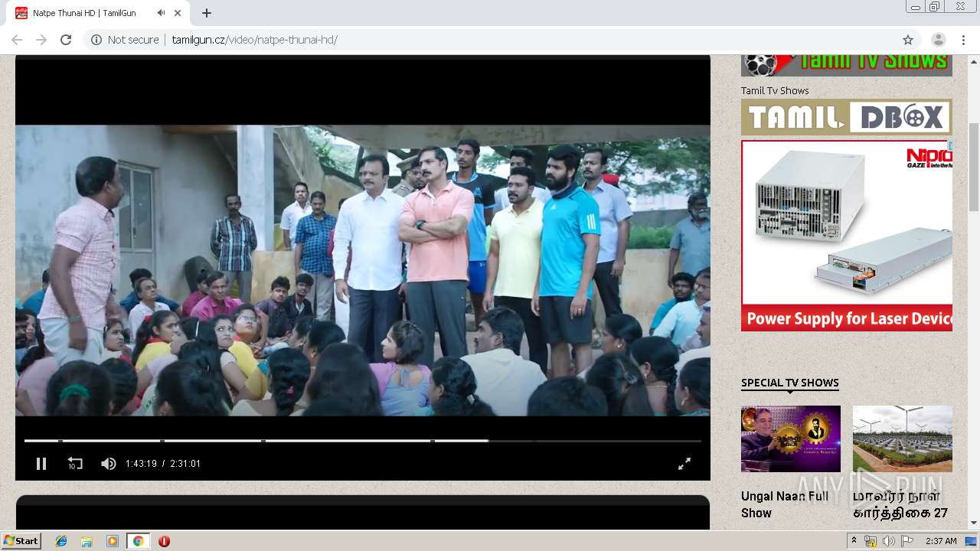Viewport: 980px width, 551px height.
Task: Click the taskbar clock showing 2:37 AM
Action: click(941, 541)
